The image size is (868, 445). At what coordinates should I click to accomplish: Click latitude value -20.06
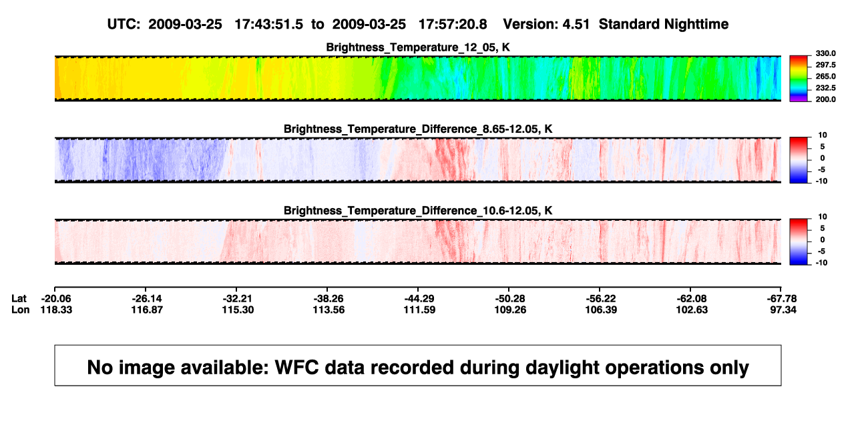coord(55,298)
